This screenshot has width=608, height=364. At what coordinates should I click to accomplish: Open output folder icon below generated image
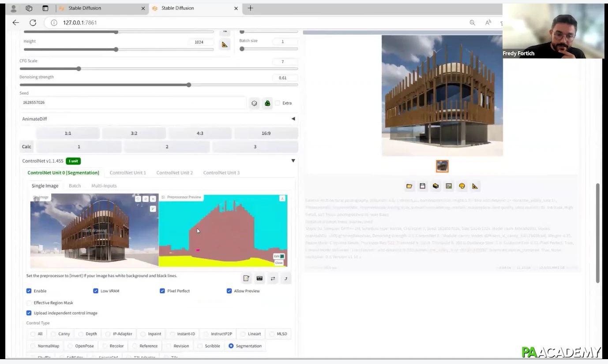(x=409, y=186)
